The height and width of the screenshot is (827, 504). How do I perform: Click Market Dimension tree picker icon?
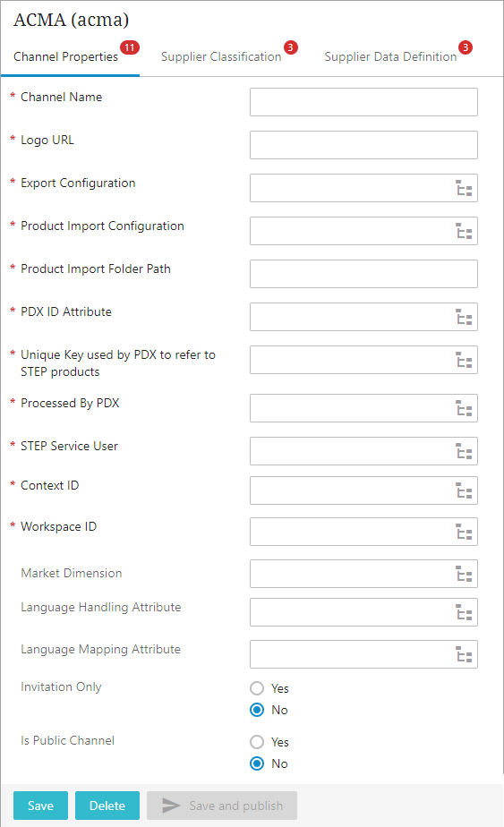click(x=464, y=574)
